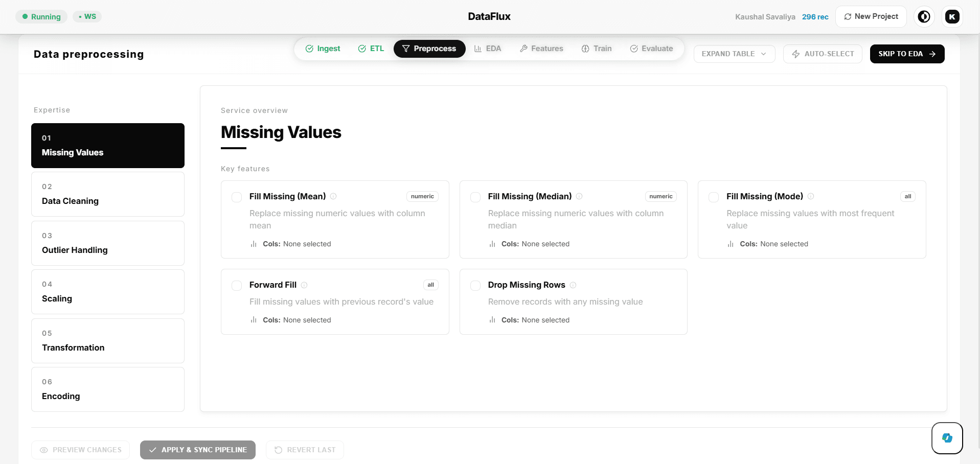980x464 pixels.
Task: Select the Forward Fill checkbox
Action: pos(237,286)
